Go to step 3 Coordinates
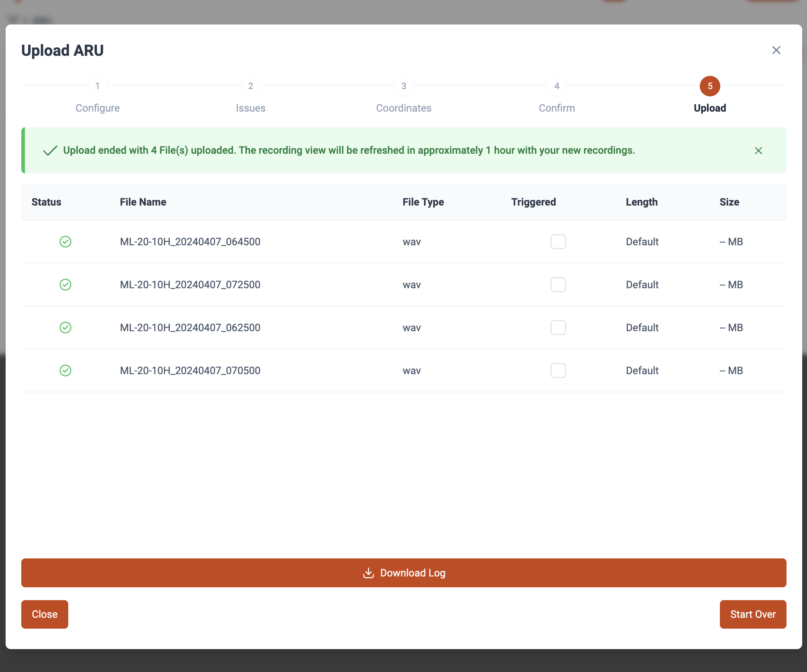Screen dimensions: 807x672 (404, 86)
